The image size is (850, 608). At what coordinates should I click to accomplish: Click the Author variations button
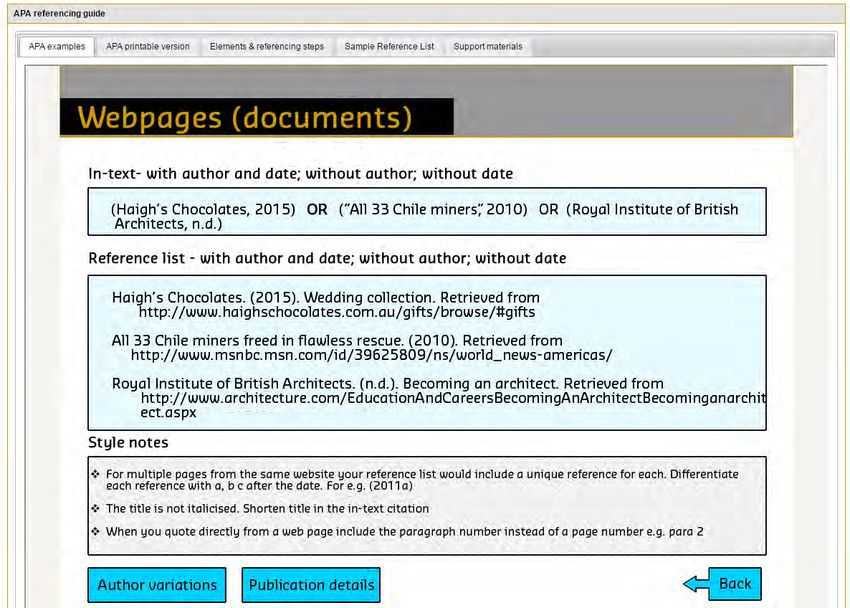coord(157,585)
